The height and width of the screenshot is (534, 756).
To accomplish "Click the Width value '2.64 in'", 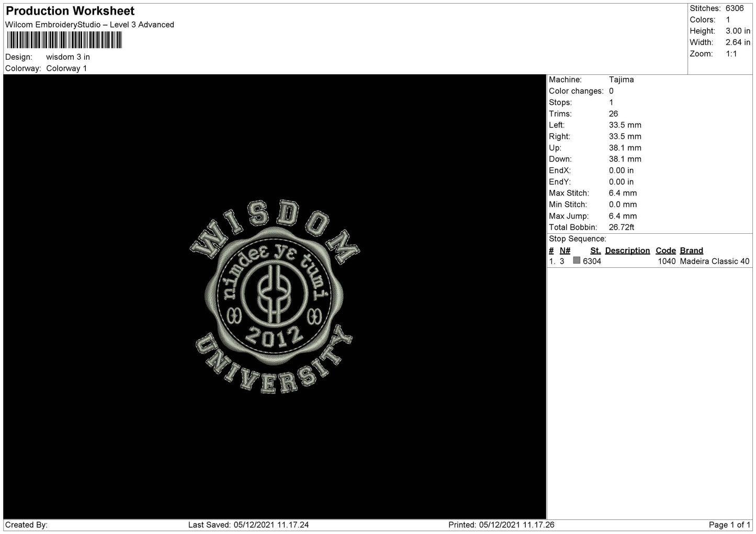I will coord(738,42).
